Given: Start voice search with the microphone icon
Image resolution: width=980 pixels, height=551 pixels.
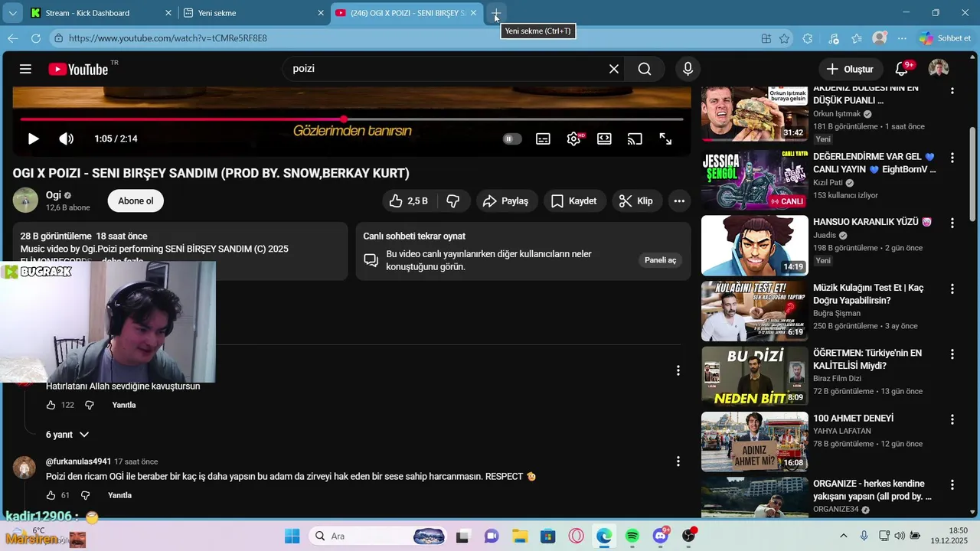Looking at the screenshot, I should click(x=688, y=69).
